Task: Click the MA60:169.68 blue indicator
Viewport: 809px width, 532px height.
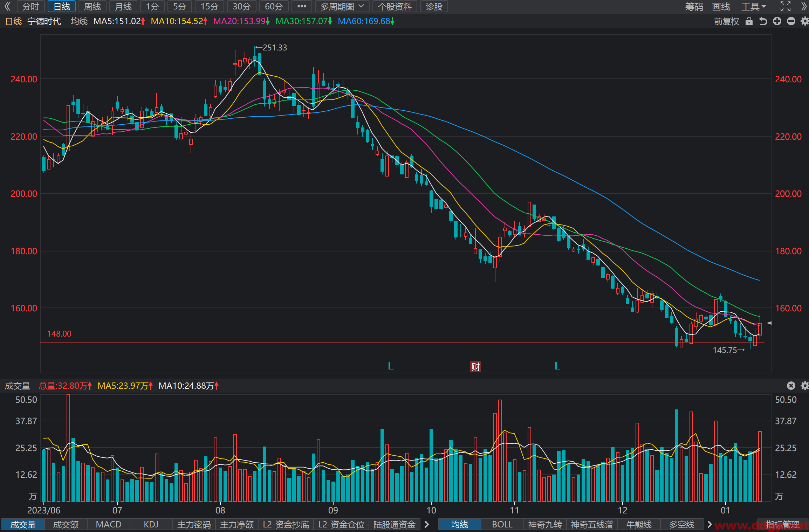Action: [x=366, y=21]
